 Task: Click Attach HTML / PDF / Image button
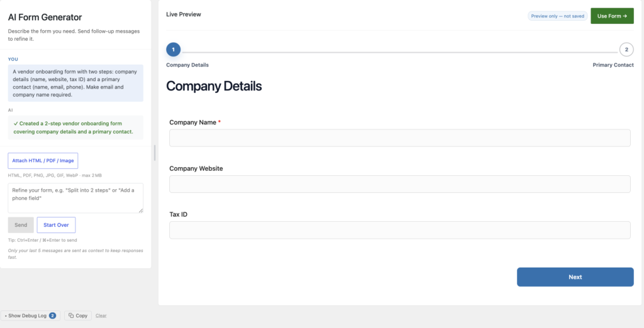coord(43,160)
